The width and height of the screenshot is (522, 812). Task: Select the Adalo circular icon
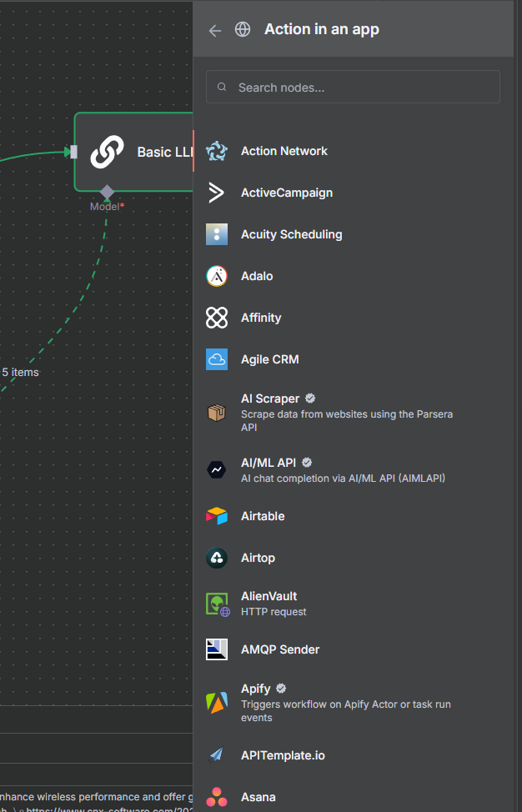pyautogui.click(x=217, y=276)
